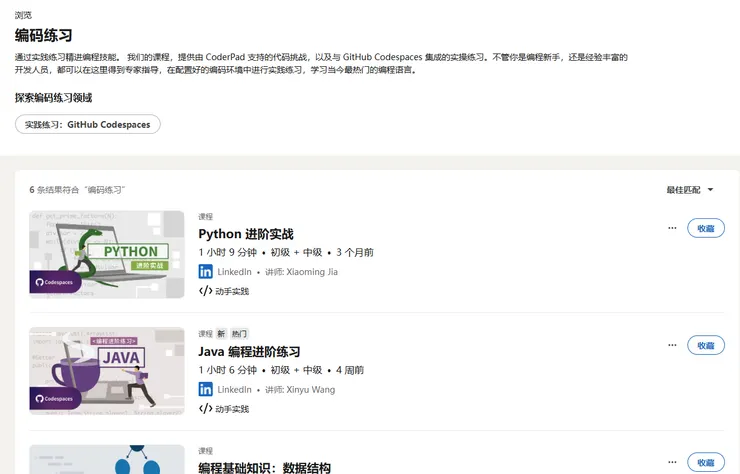Image resolution: width=740 pixels, height=474 pixels.
Task: Save 编程基础知识：数据结构 course with 收藏
Action: (x=706, y=463)
